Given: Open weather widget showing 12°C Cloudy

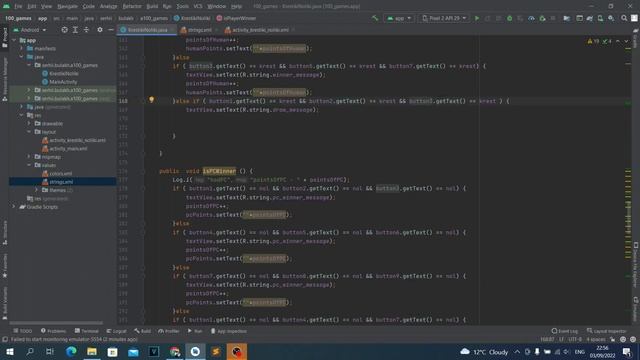Looking at the screenshot, I should point(484,351).
